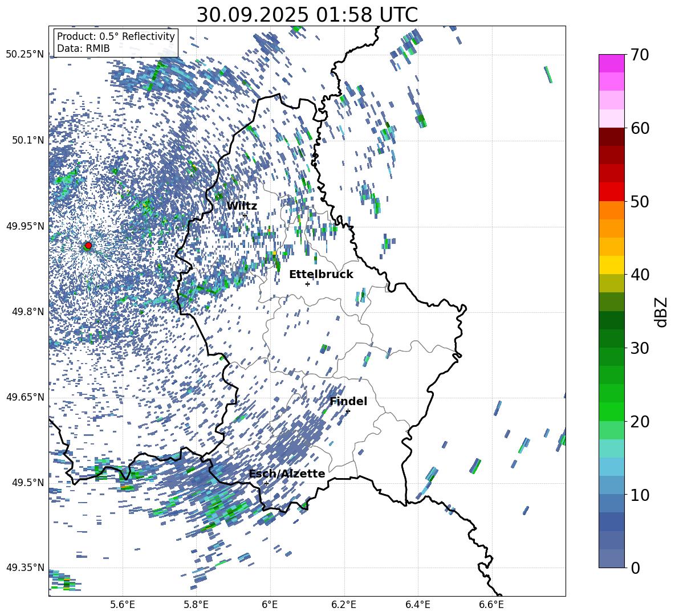Click the Product: 0.5° Reflectivity text
The width and height of the screenshot is (675, 616).
(x=116, y=36)
